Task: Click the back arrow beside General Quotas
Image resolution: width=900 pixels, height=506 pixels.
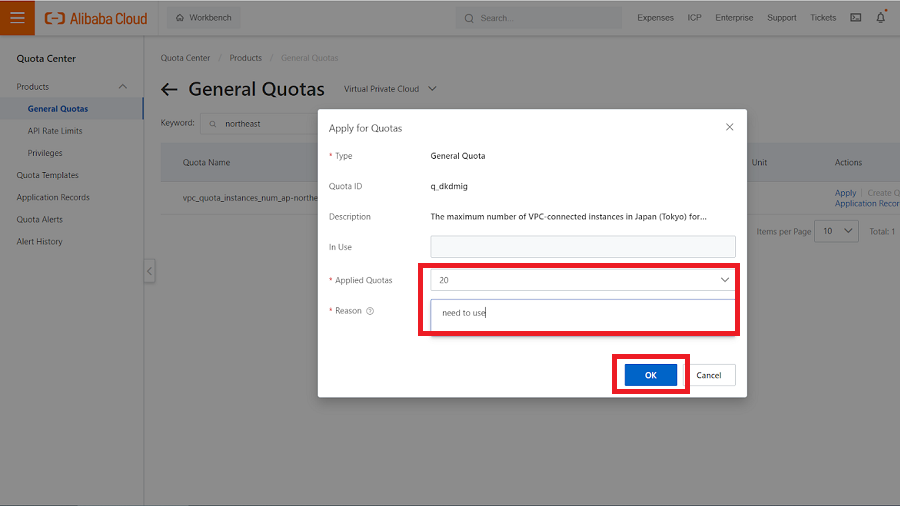Action: pos(169,89)
